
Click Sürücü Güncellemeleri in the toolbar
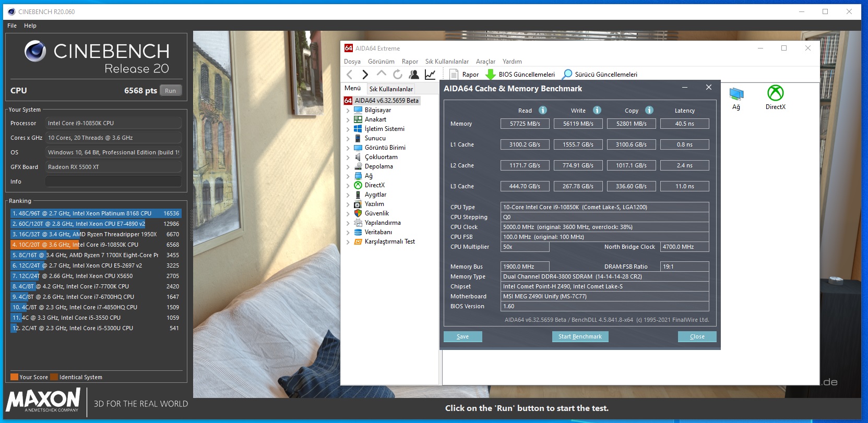600,75
